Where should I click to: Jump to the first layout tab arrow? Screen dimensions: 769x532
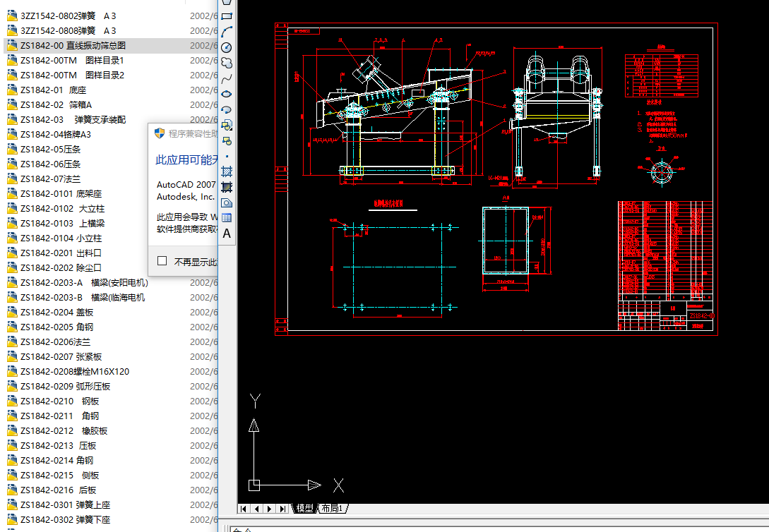coord(244,508)
